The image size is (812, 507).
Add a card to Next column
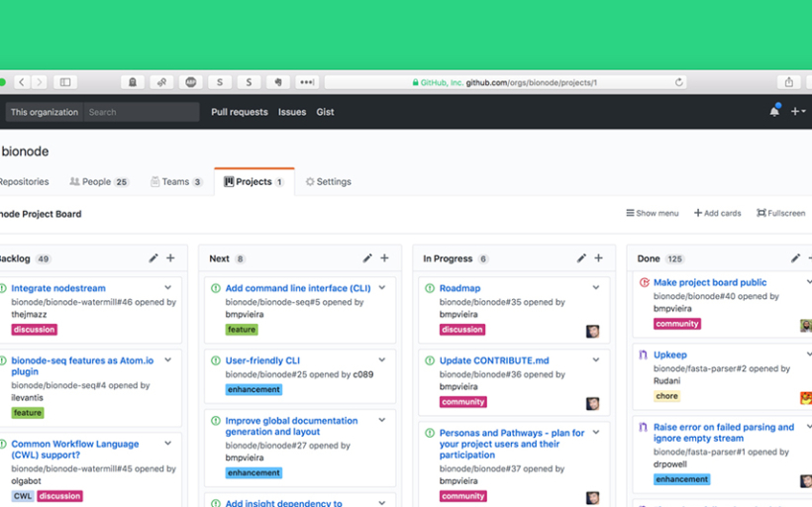pyautogui.click(x=384, y=258)
